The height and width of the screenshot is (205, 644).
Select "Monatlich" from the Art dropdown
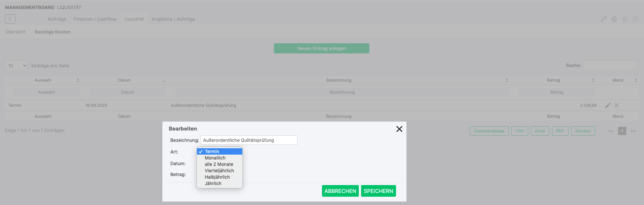coord(215,158)
